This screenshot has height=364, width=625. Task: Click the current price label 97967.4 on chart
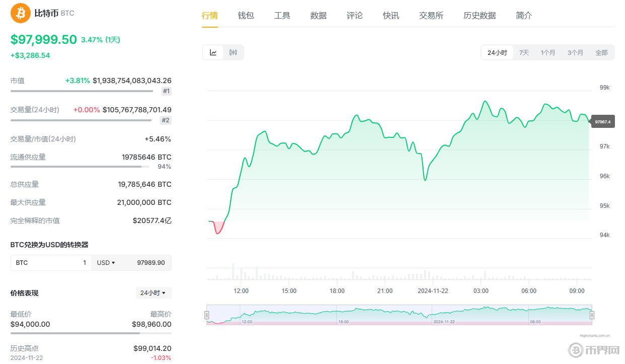603,121
